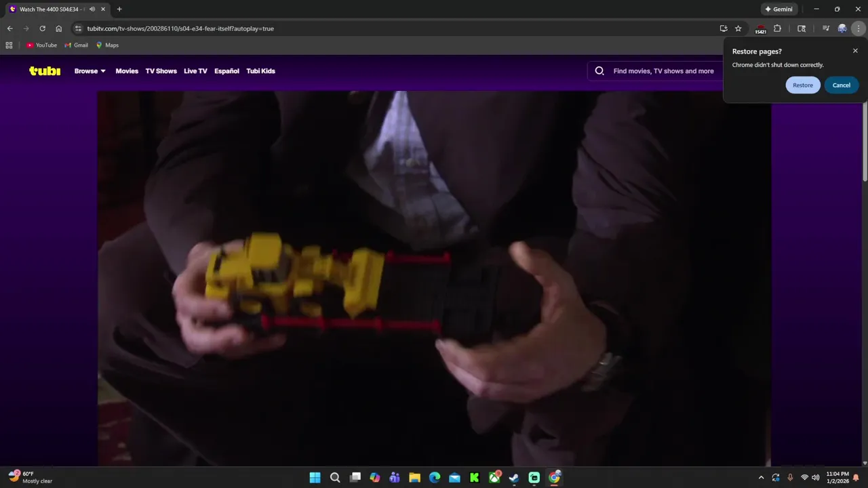Bookmark this tab with the star icon
868x488 pixels.
point(738,28)
